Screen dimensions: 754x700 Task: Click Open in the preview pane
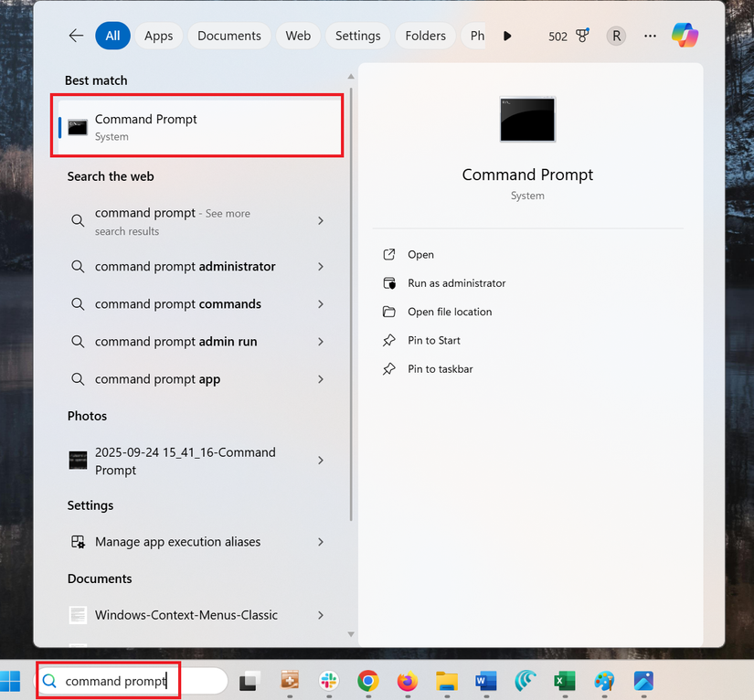click(420, 255)
